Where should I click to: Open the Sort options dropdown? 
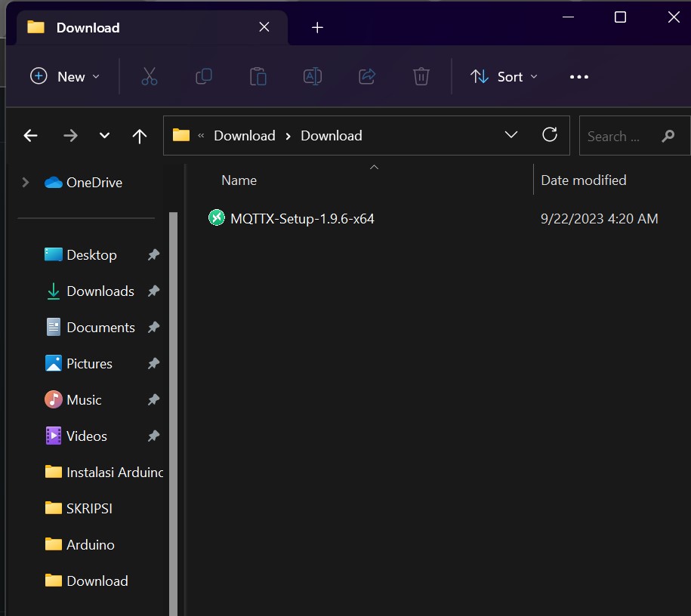pyautogui.click(x=504, y=76)
